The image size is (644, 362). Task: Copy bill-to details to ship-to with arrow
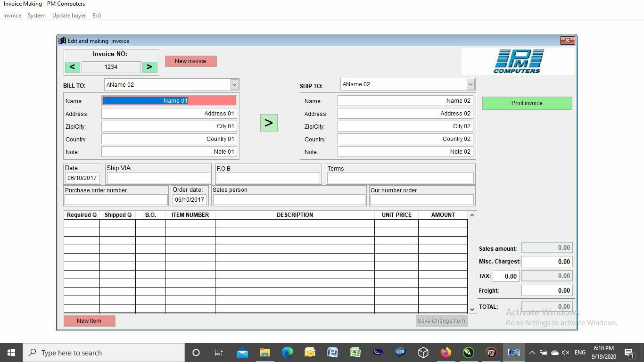(x=269, y=123)
